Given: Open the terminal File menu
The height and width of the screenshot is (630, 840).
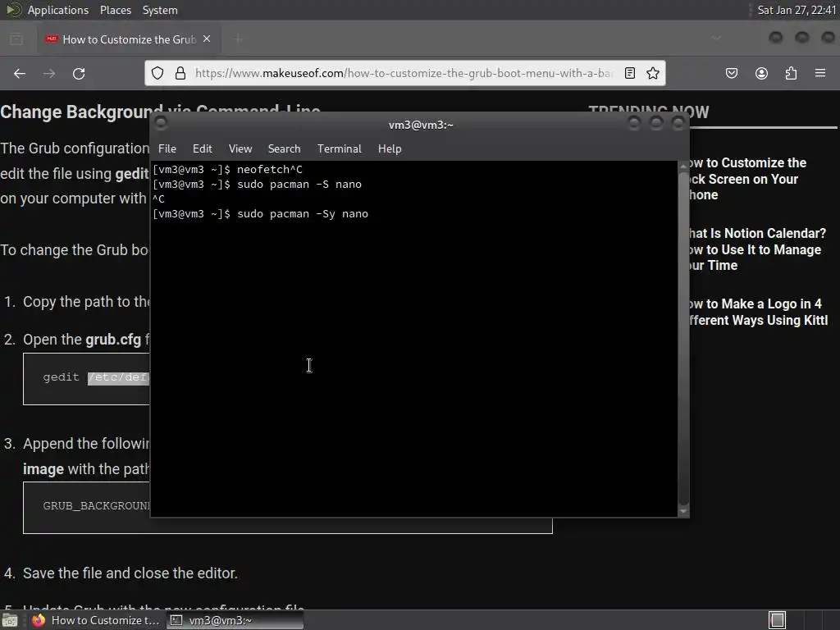Looking at the screenshot, I should tap(167, 149).
